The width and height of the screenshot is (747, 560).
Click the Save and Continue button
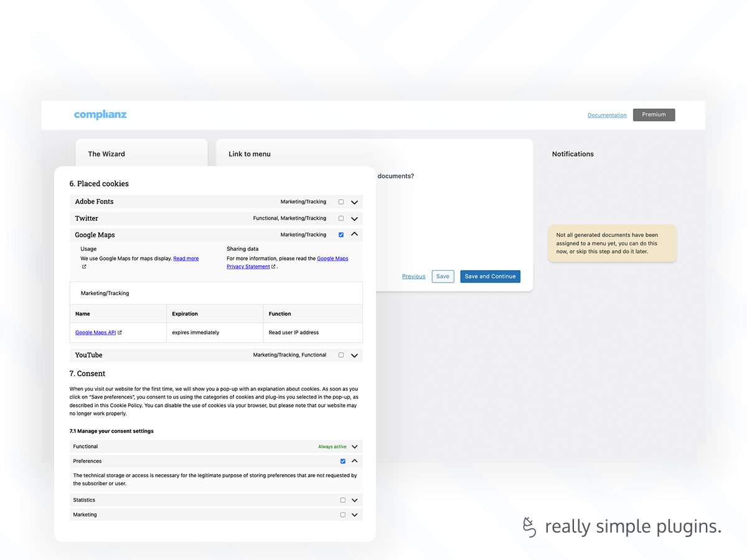tap(490, 276)
